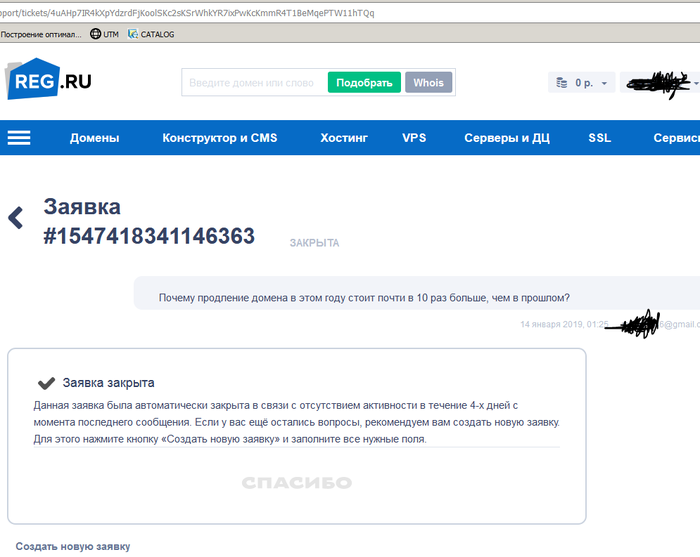Choose Серверы и ДЦ in the menu
This screenshot has height=557, width=700.
(x=507, y=138)
